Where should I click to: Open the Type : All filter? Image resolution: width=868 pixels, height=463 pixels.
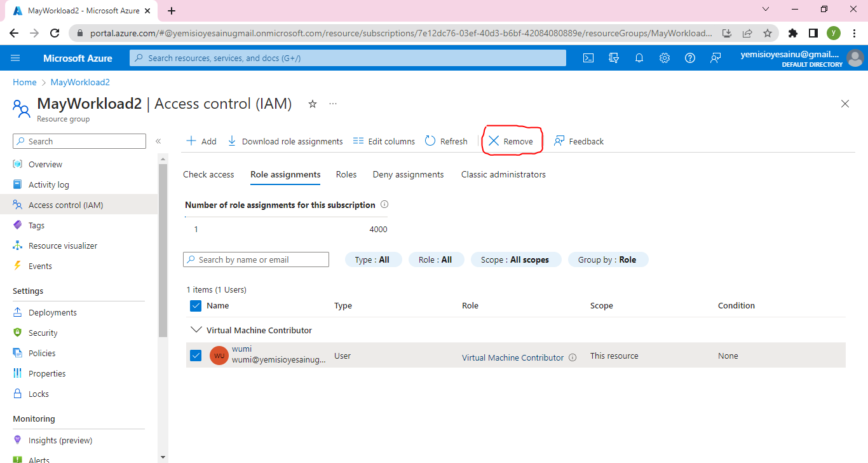(373, 259)
